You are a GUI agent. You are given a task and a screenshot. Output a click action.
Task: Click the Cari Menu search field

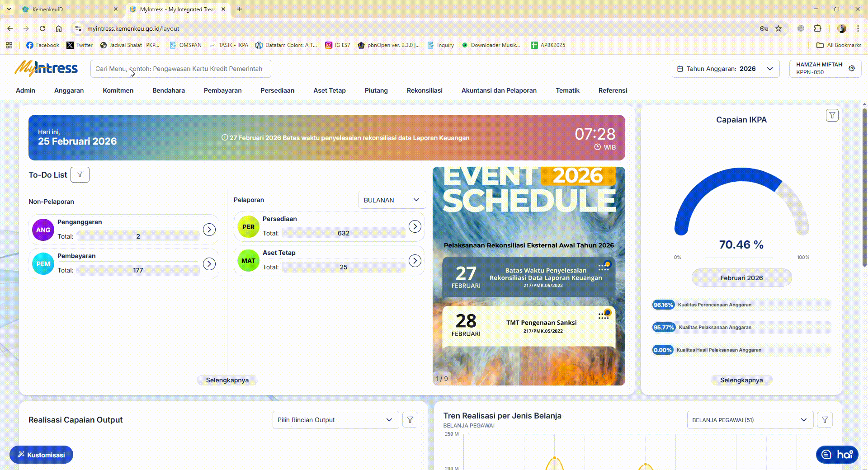coord(181,69)
